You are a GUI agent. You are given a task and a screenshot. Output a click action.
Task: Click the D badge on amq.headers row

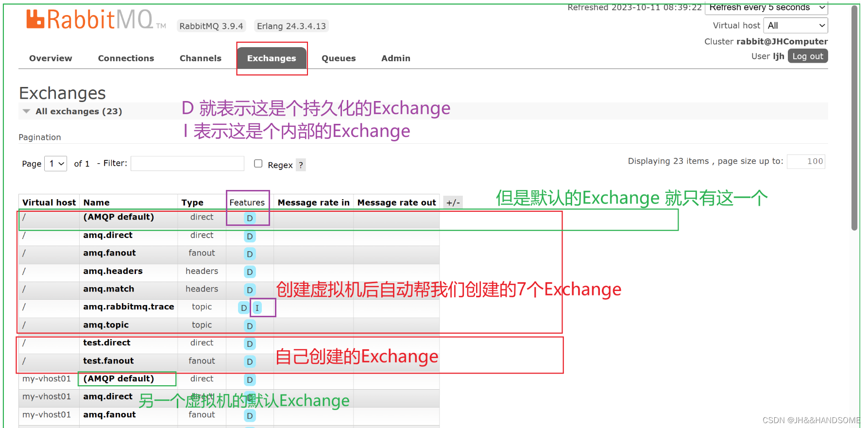(250, 272)
